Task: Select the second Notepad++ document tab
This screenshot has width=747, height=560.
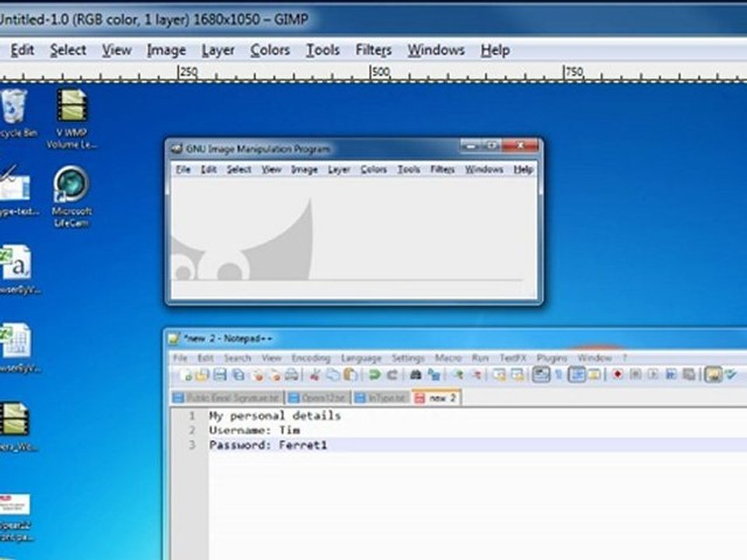Action: point(319,397)
